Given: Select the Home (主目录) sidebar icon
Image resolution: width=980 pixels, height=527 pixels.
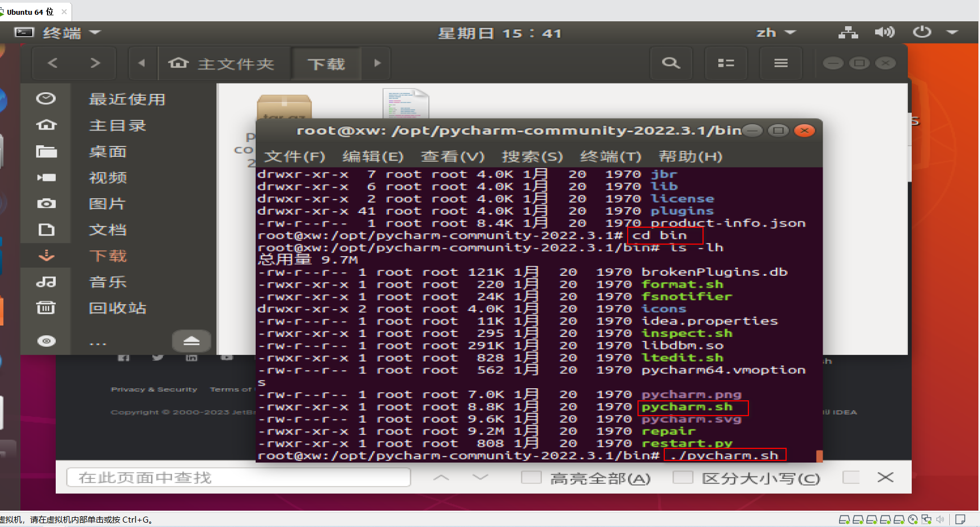Looking at the screenshot, I should tap(46, 125).
